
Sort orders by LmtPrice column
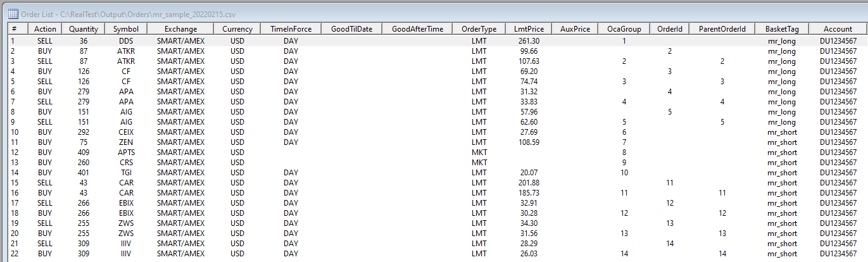pos(529,29)
